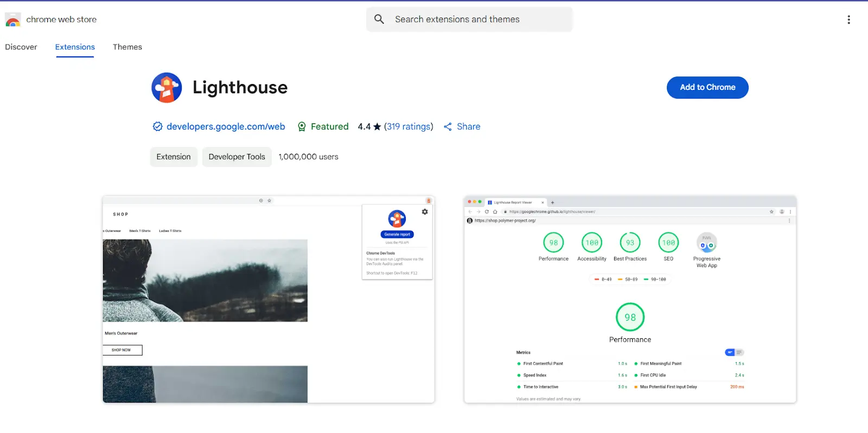
Task: Click the Share link text
Action: (x=469, y=126)
